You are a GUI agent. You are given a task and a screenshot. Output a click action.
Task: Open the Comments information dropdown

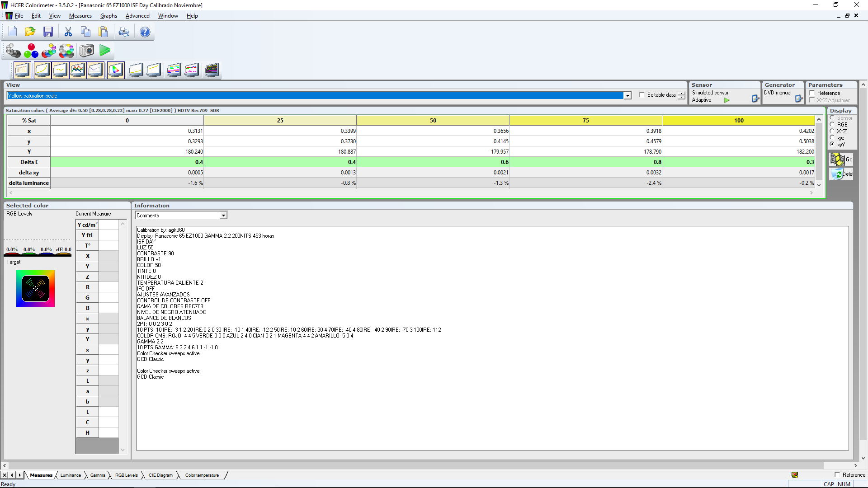[223, 216]
